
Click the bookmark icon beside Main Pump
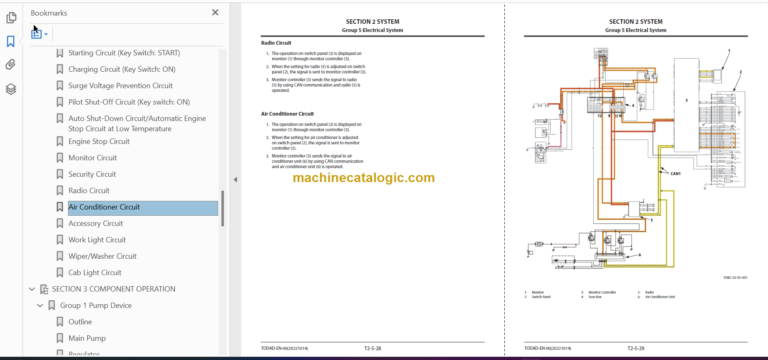(x=60, y=338)
